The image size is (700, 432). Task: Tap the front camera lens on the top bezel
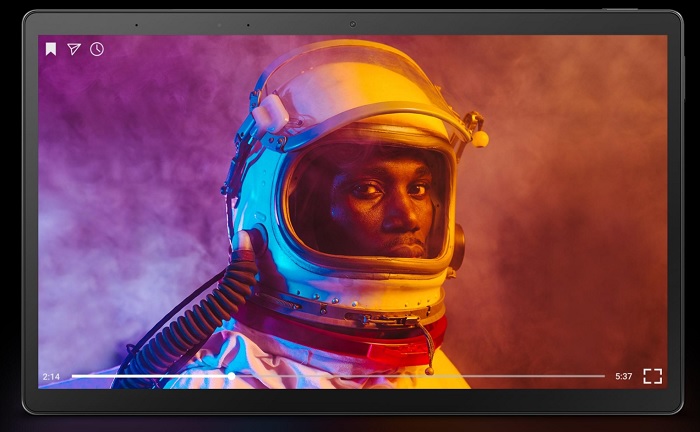click(x=353, y=24)
